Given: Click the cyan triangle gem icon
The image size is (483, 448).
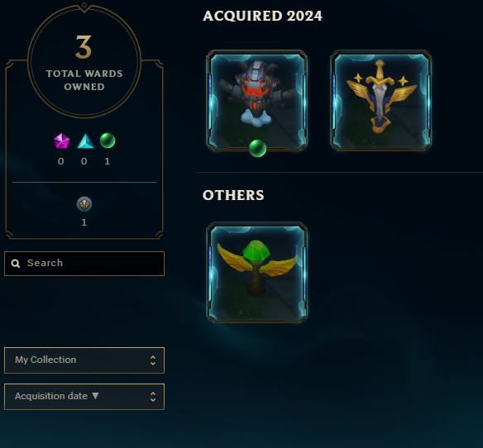Looking at the screenshot, I should tap(85, 141).
